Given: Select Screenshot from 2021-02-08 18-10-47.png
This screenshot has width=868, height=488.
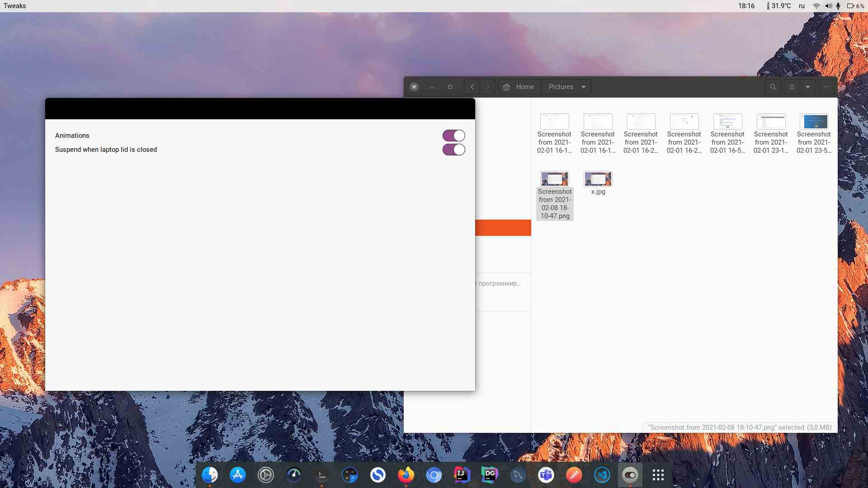Looking at the screenshot, I should pos(555,195).
